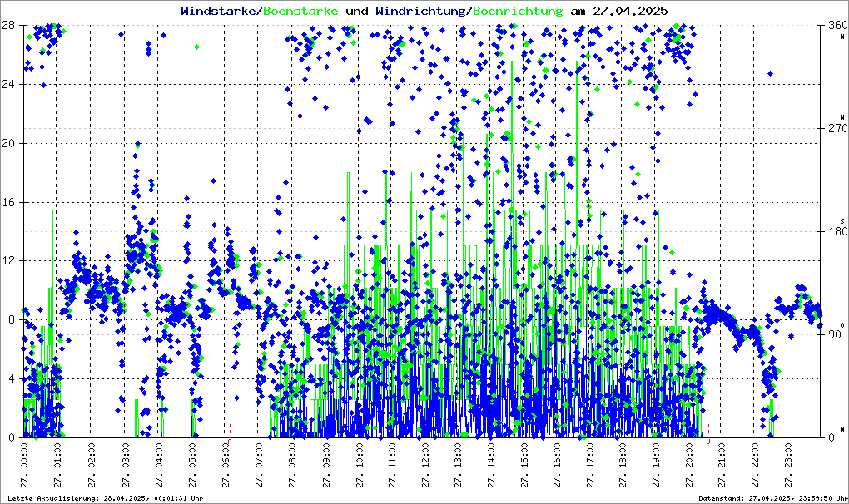The image size is (849, 504).
Task: Click the left axis value 4
Action: pyautogui.click(x=11, y=378)
